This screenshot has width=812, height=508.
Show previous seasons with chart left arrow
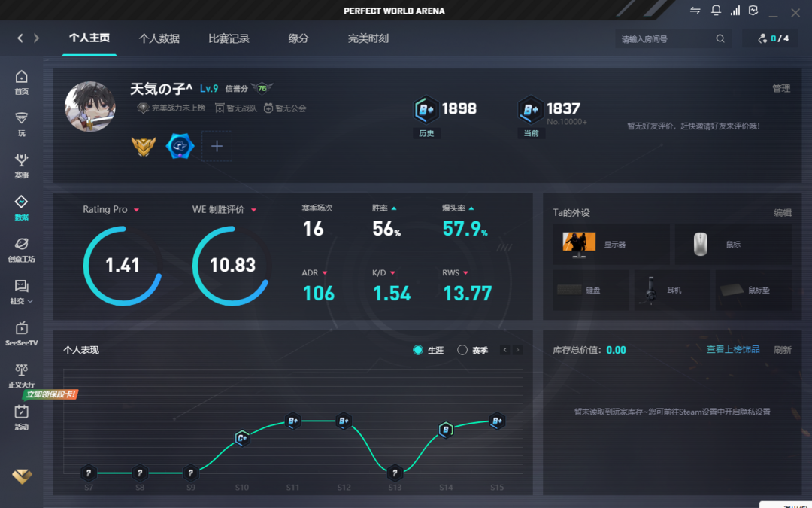click(x=505, y=350)
